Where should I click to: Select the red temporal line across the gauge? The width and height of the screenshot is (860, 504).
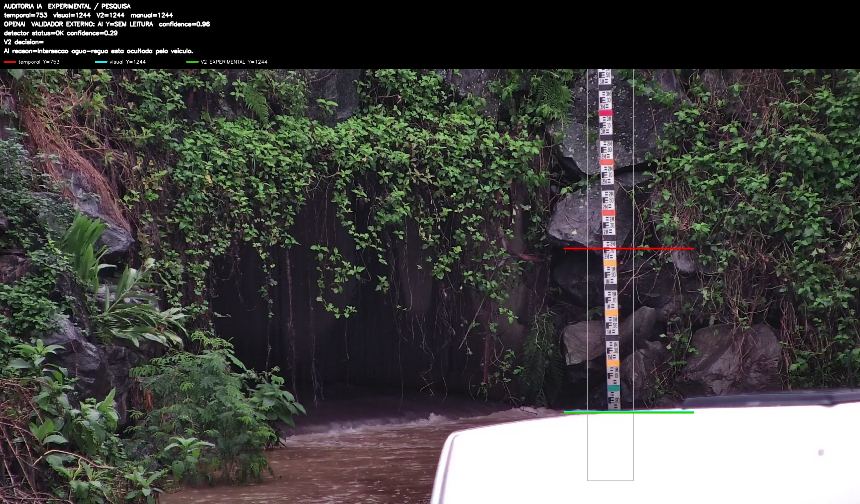coord(629,249)
